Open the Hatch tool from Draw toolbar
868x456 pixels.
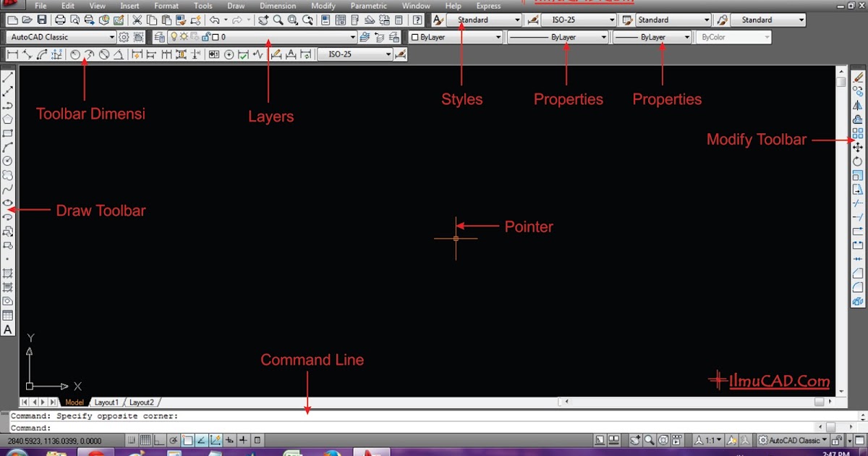tap(8, 273)
